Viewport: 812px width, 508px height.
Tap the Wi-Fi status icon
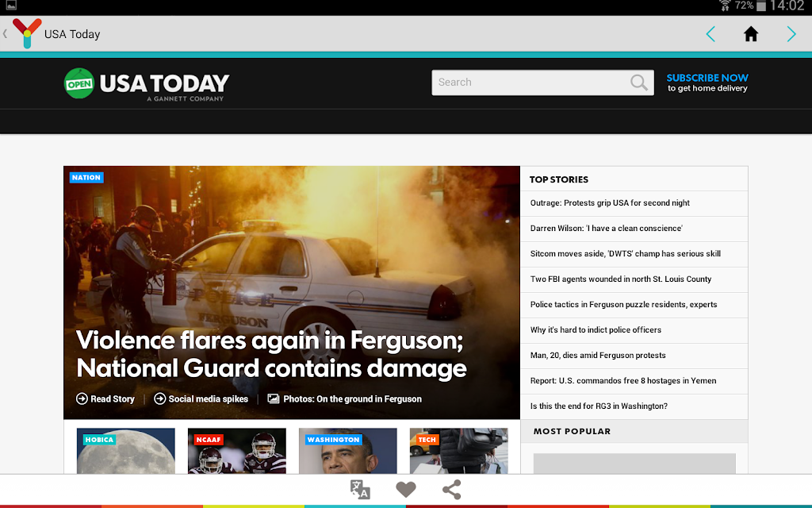pyautogui.click(x=725, y=6)
